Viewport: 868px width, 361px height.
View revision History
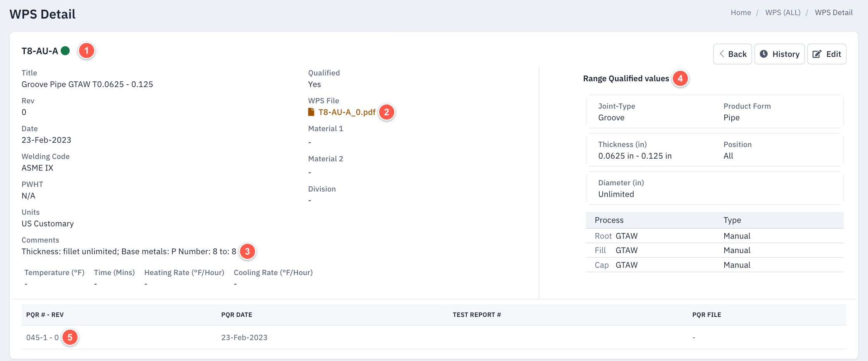pyautogui.click(x=779, y=54)
